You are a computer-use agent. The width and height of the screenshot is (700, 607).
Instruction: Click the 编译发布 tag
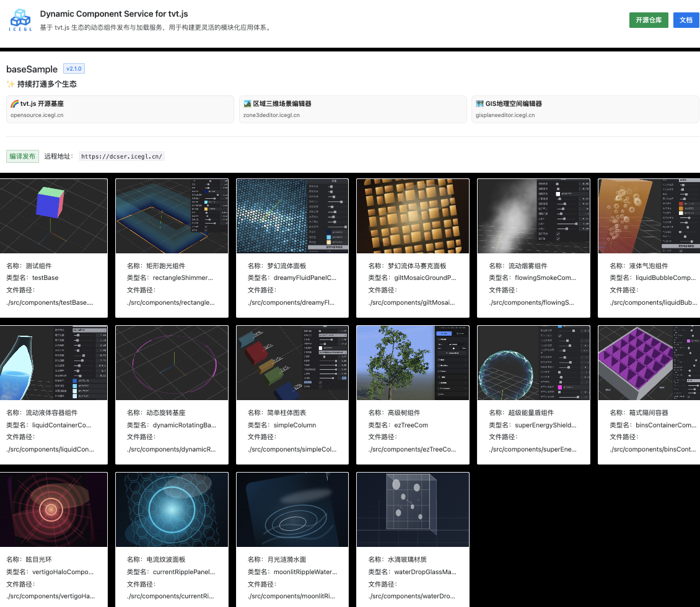tap(23, 156)
